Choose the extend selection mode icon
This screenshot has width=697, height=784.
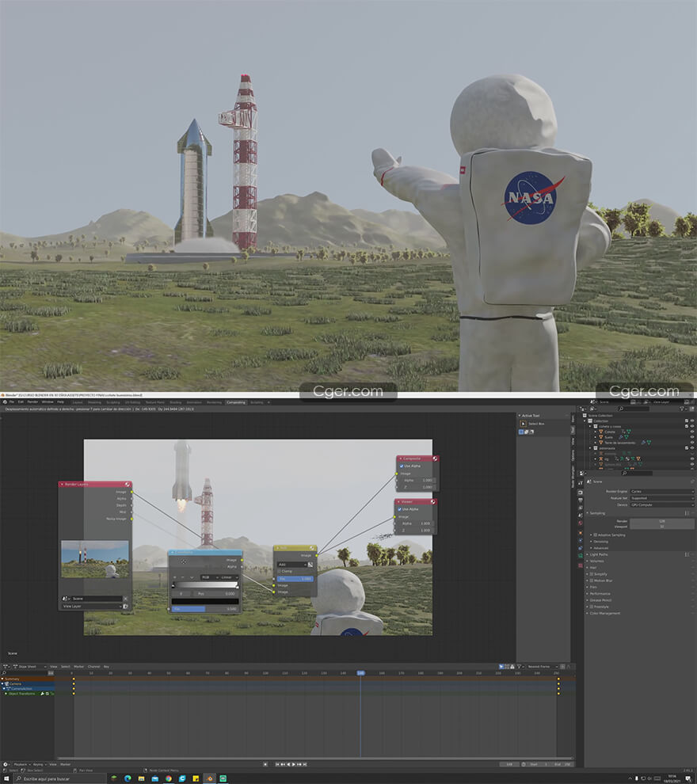(x=526, y=432)
